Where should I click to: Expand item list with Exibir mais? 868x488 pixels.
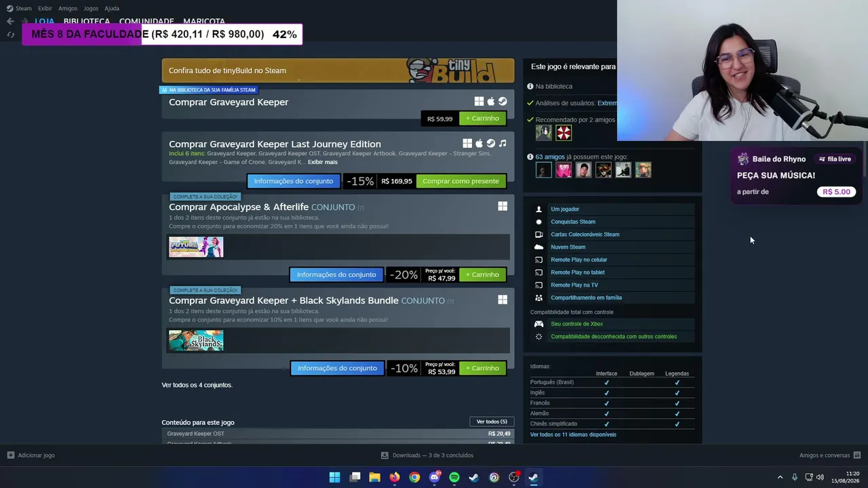[323, 162]
